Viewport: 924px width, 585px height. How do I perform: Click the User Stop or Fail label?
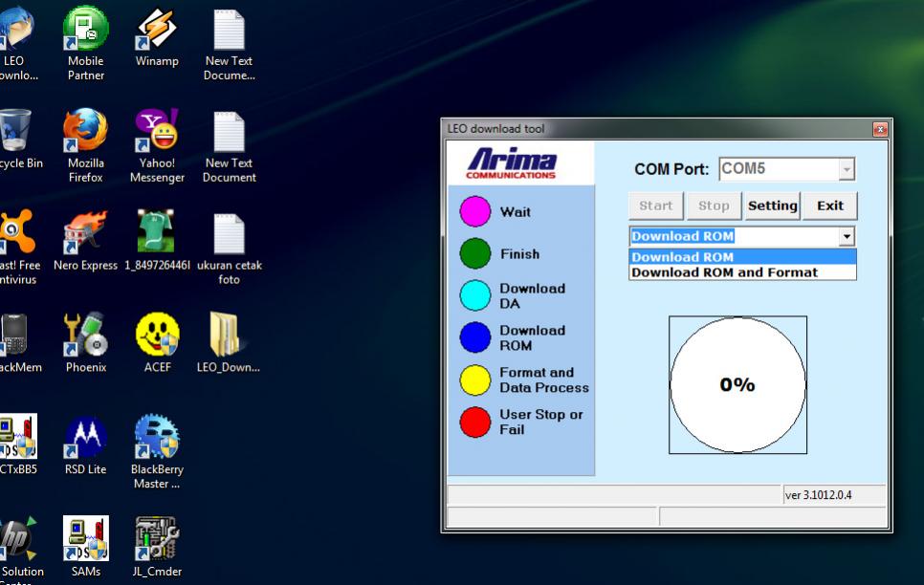point(541,422)
